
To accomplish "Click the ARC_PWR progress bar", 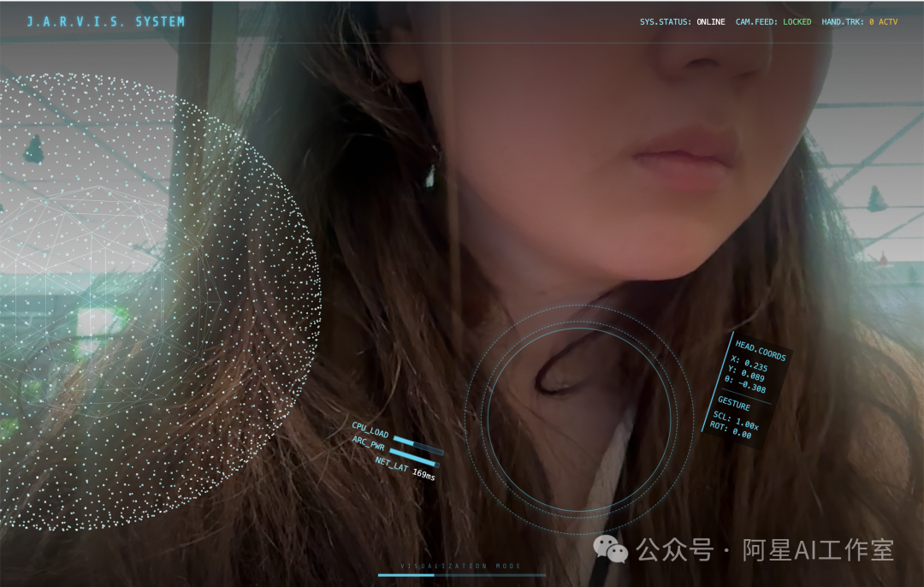I will click(x=414, y=458).
